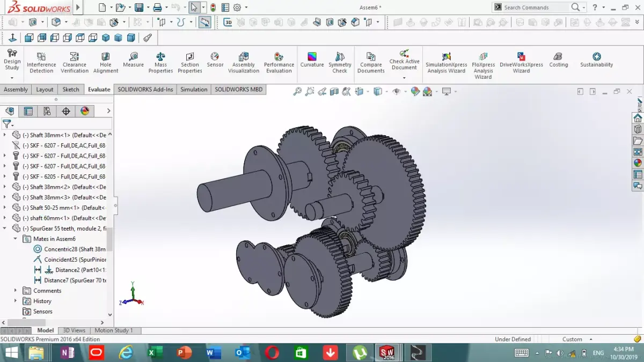Open Opera browser from the taskbar
The image size is (644, 362).
pos(272,353)
